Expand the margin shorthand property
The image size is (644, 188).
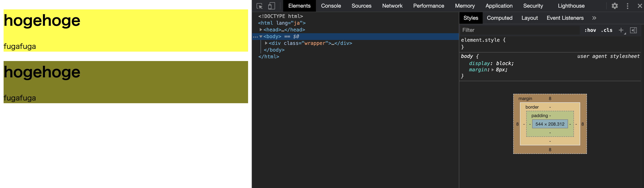coord(493,70)
